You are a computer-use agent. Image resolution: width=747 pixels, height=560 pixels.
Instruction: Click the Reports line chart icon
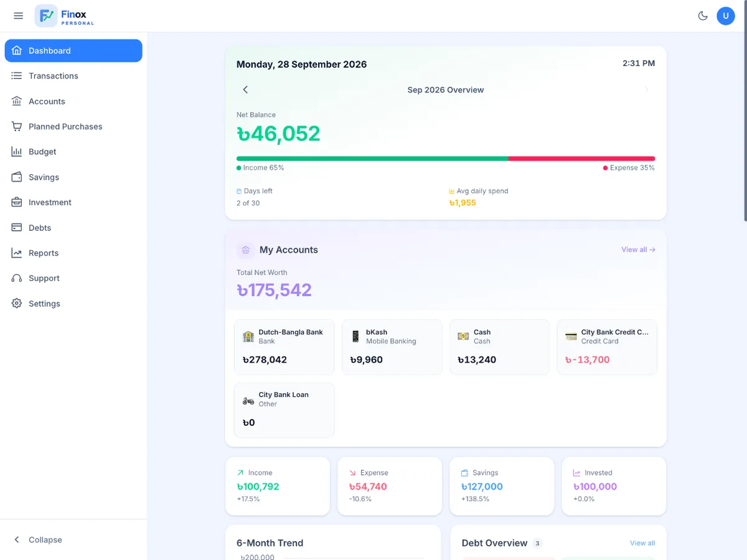[x=17, y=253]
